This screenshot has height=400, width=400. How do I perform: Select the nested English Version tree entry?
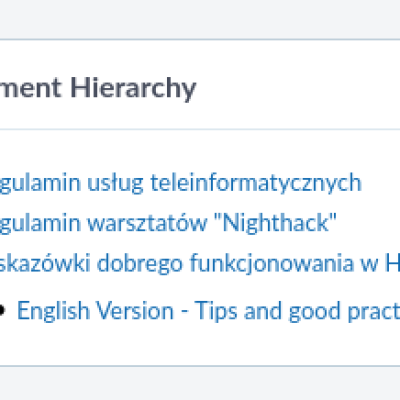208,311
